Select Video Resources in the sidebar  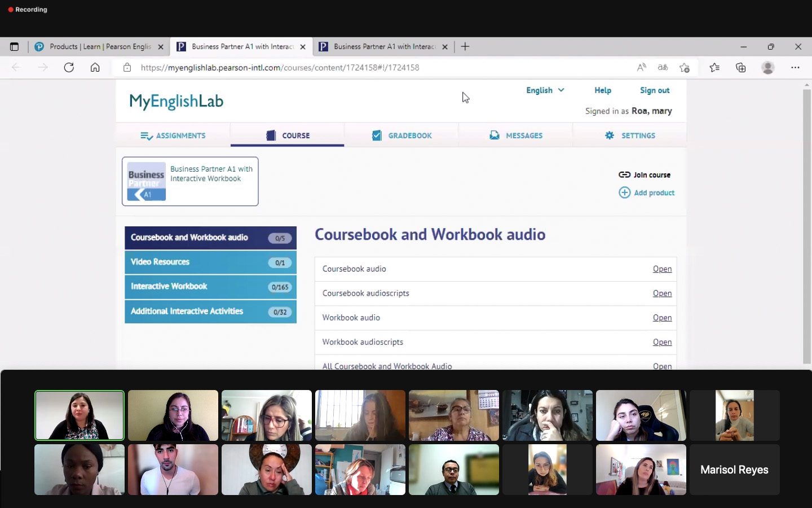tap(210, 262)
